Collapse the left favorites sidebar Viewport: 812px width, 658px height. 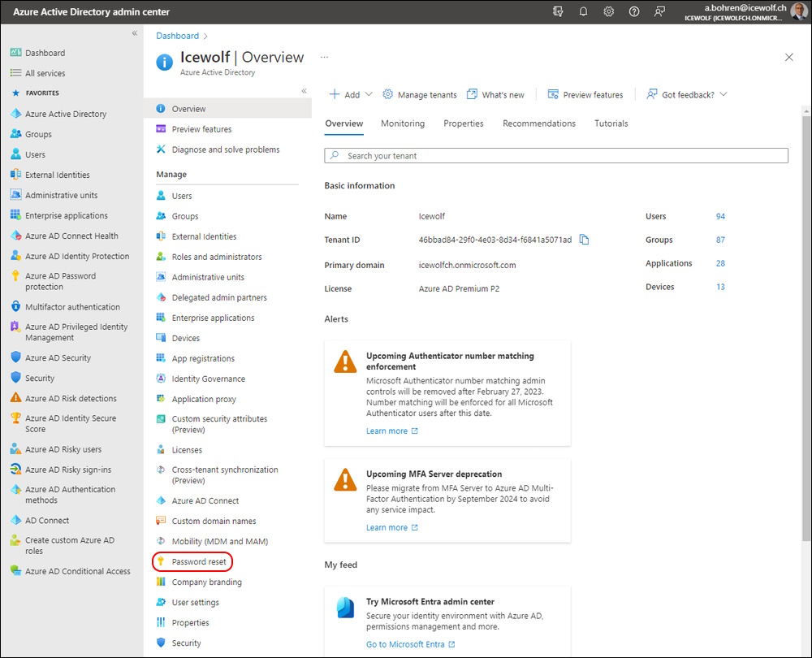135,33
